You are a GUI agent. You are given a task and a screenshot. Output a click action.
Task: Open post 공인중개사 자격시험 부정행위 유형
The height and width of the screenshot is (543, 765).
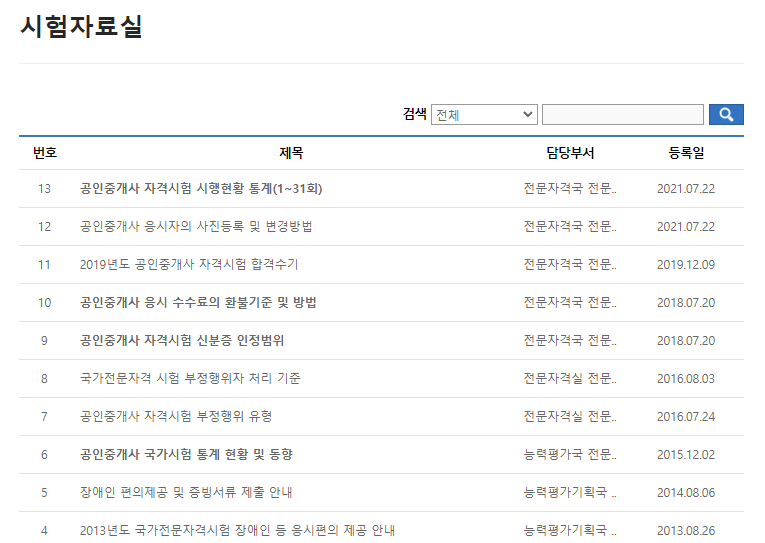[x=176, y=417]
